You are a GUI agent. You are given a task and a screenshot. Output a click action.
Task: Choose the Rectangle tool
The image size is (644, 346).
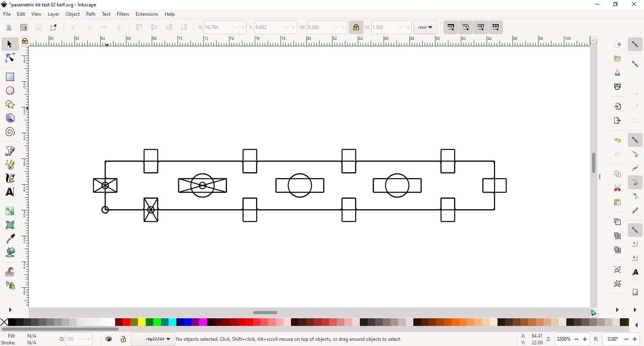[10, 77]
